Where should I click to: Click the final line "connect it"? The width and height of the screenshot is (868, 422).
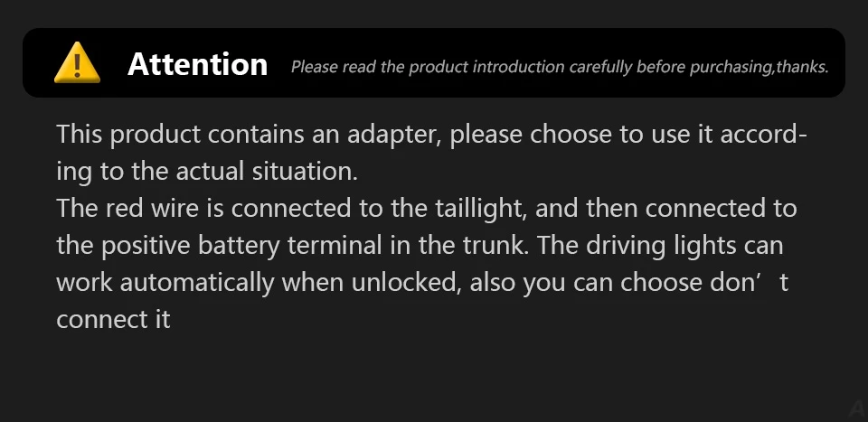pyautogui.click(x=113, y=320)
